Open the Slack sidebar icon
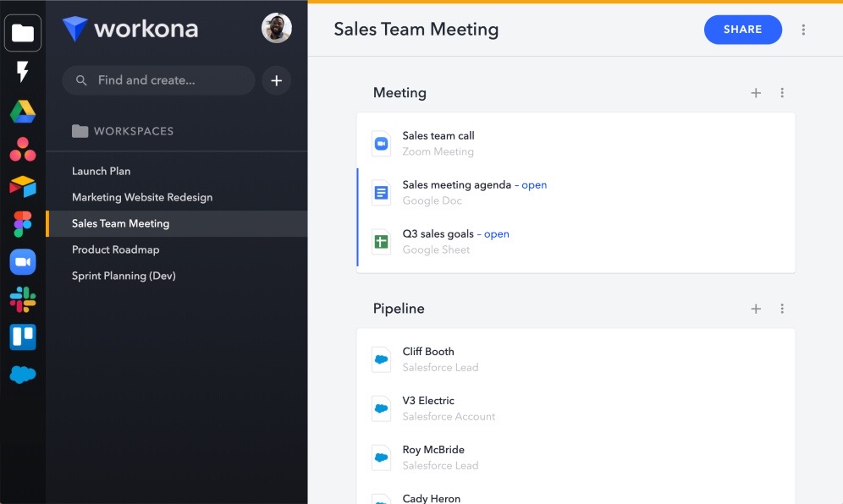 tap(22, 299)
